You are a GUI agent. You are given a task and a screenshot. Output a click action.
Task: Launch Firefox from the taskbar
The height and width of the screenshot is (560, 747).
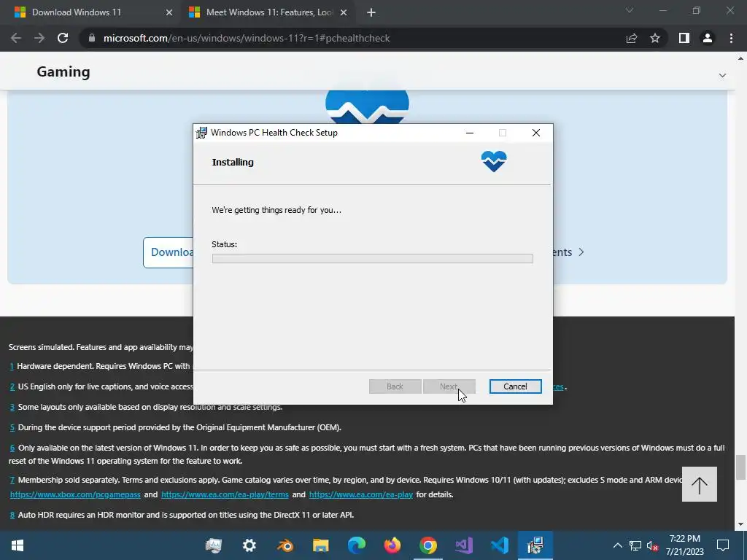392,545
